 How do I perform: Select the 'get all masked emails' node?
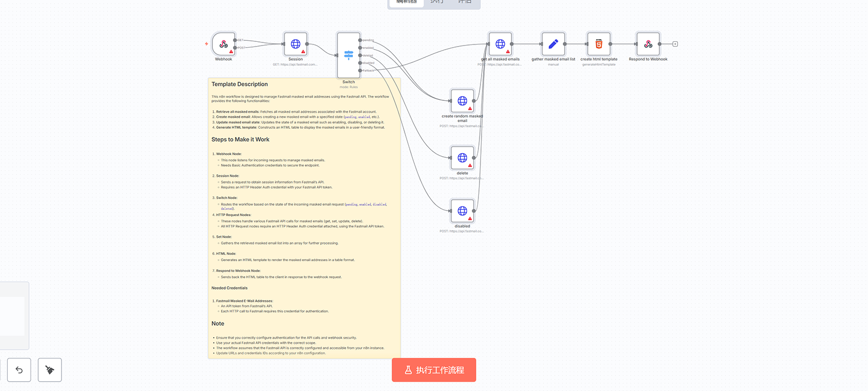pyautogui.click(x=500, y=44)
